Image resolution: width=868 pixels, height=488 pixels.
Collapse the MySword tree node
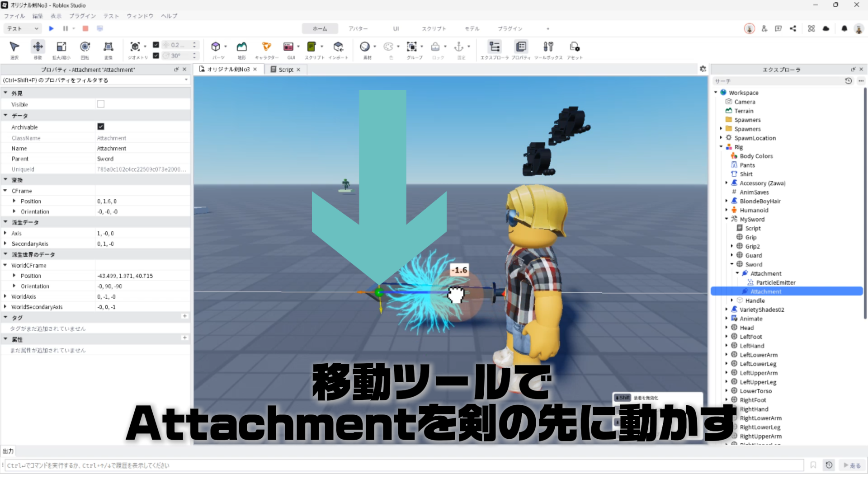click(x=726, y=219)
